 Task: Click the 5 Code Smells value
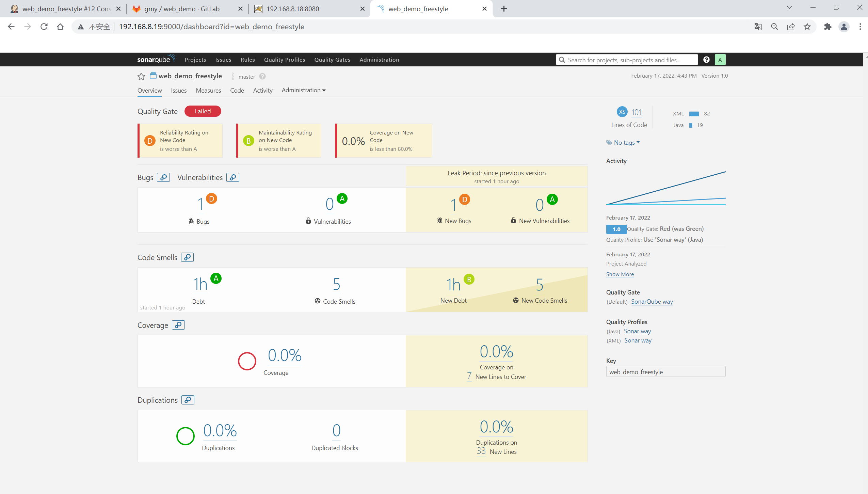[x=336, y=284]
